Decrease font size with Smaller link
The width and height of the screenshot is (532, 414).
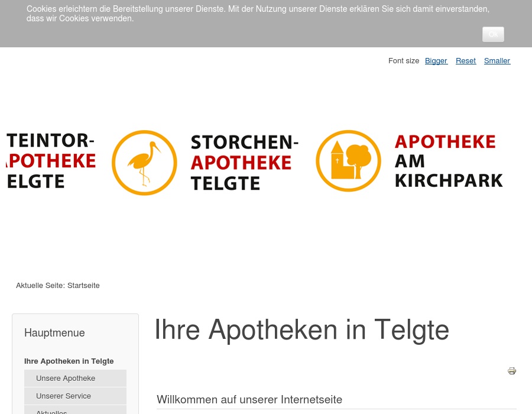pyautogui.click(x=497, y=60)
